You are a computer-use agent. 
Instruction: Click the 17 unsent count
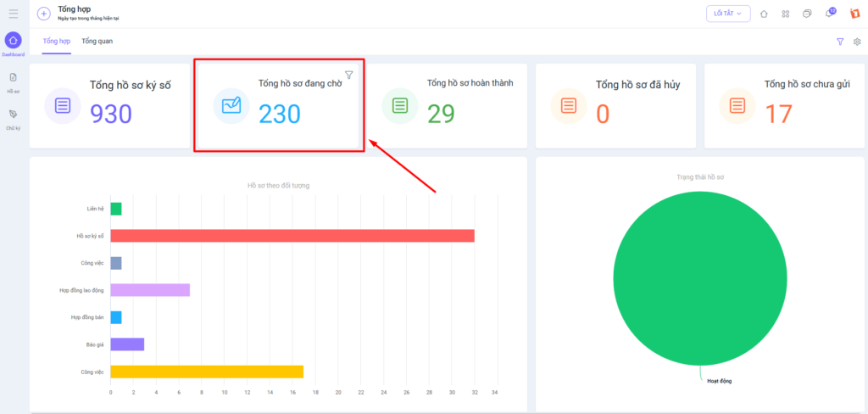(778, 115)
